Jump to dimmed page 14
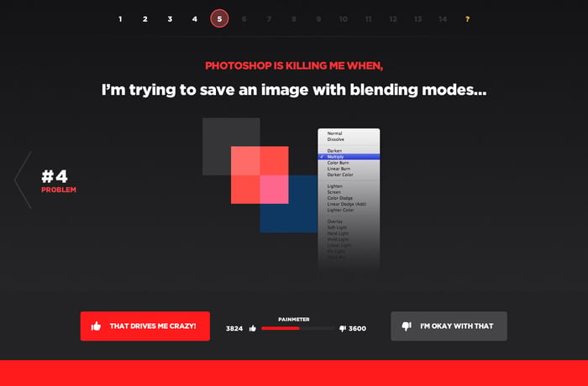Viewport: 588px width, 386px height. point(443,19)
